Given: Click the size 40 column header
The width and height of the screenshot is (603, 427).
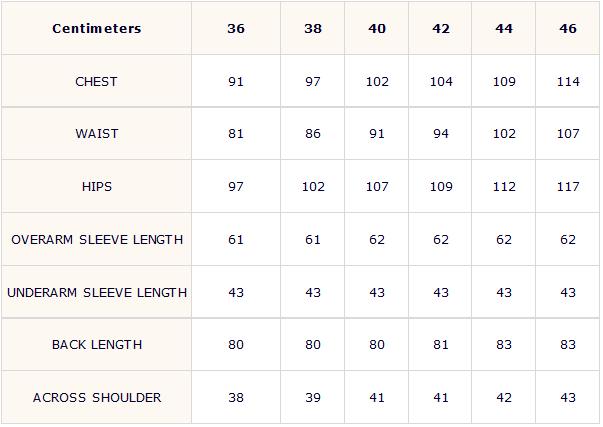Looking at the screenshot, I should [377, 28].
